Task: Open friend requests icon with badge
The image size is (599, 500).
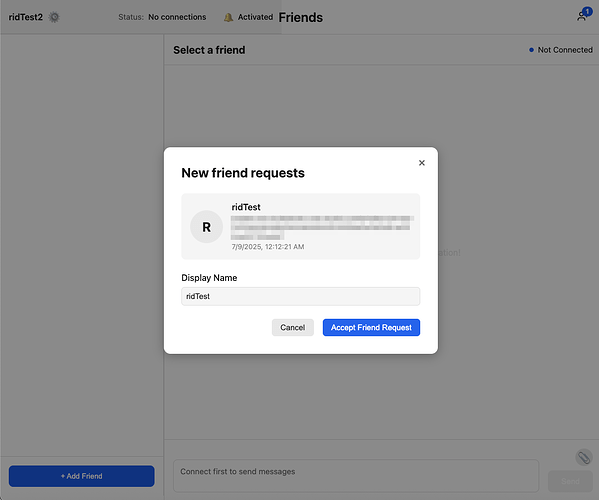Action: (x=582, y=16)
